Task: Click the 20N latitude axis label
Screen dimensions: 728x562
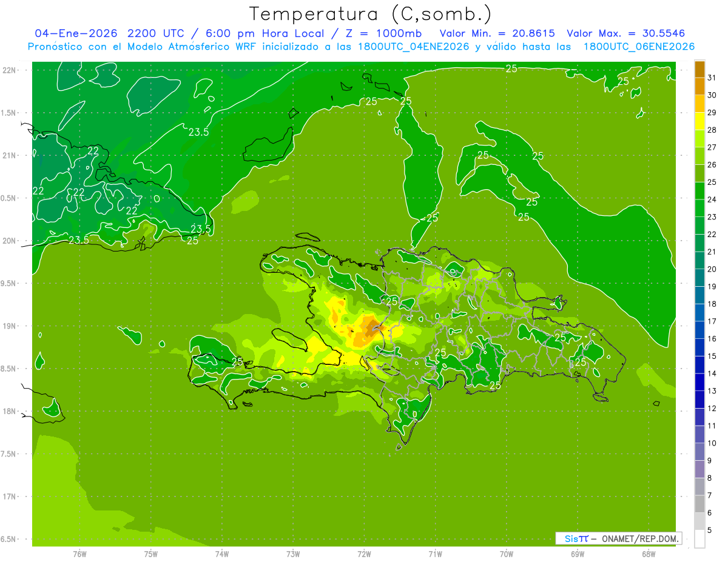Action: (x=9, y=241)
